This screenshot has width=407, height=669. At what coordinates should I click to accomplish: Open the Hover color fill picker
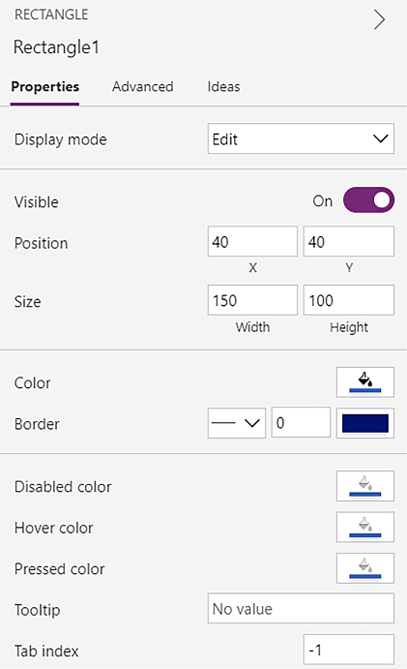coord(365,527)
